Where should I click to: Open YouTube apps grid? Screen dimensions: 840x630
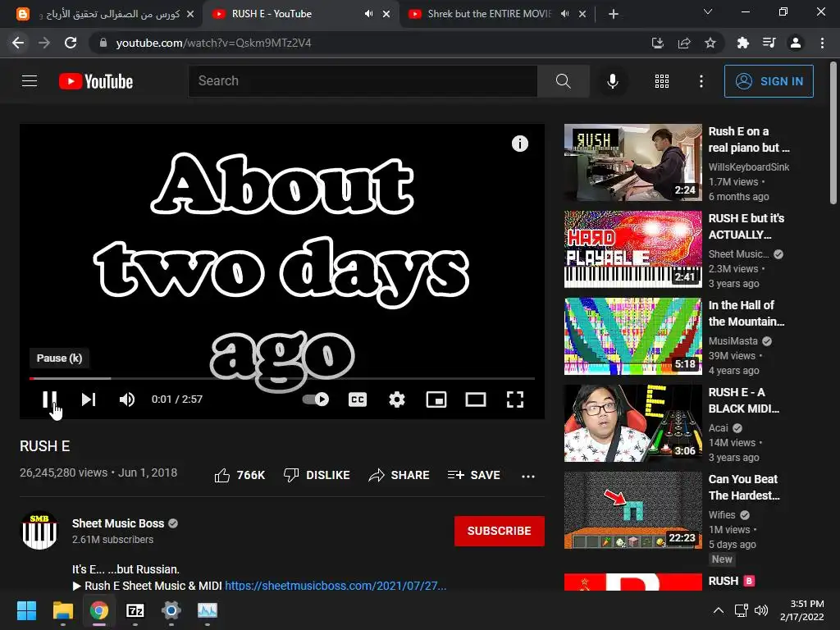coord(662,81)
